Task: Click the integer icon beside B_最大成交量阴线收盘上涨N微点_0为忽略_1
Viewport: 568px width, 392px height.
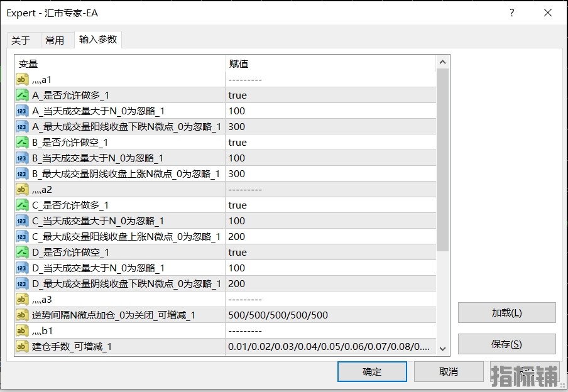Action: [22, 173]
